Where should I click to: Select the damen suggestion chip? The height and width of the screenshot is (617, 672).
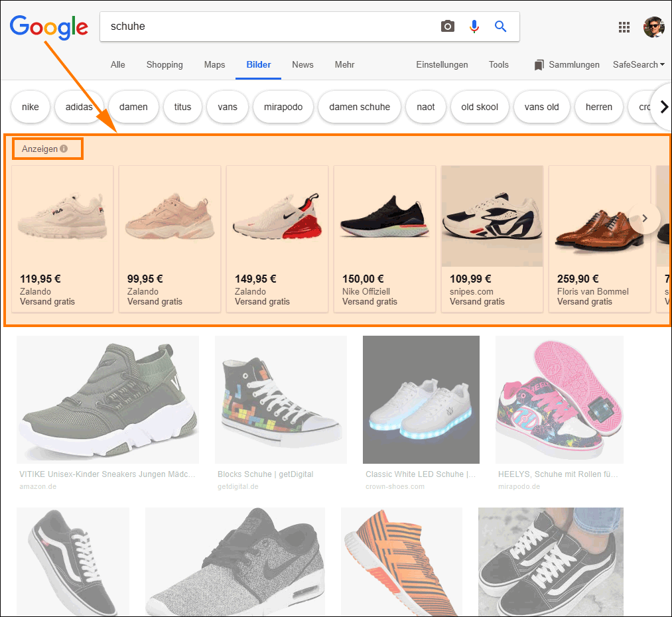point(133,107)
